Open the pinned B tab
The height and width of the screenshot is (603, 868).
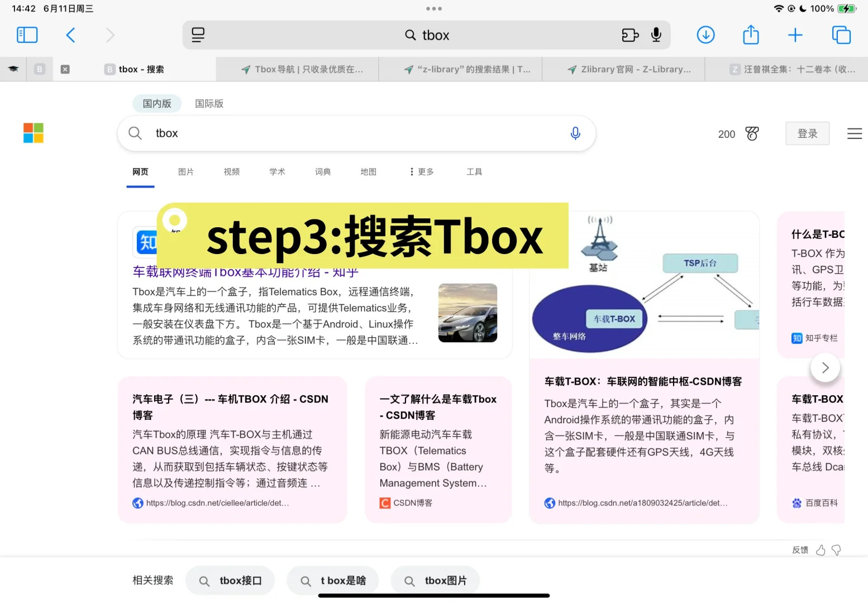(x=40, y=69)
